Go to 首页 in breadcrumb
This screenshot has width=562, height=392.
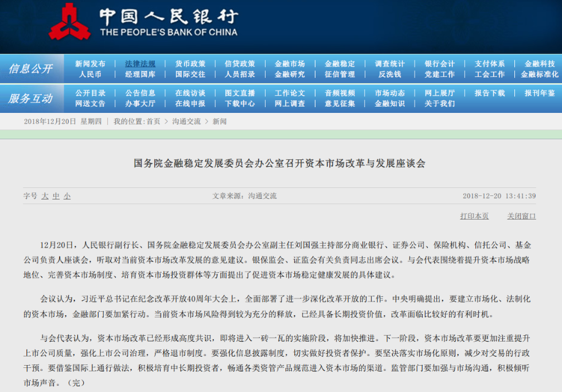click(153, 121)
